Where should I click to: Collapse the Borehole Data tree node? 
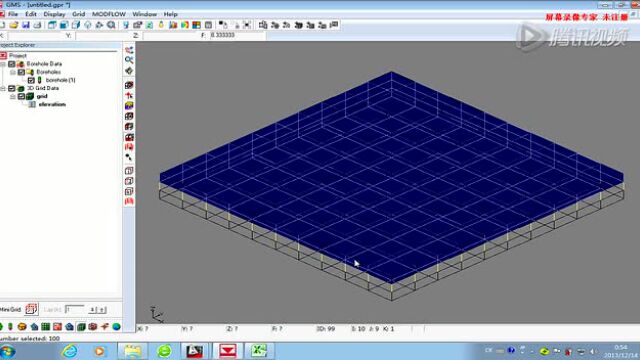[3, 64]
